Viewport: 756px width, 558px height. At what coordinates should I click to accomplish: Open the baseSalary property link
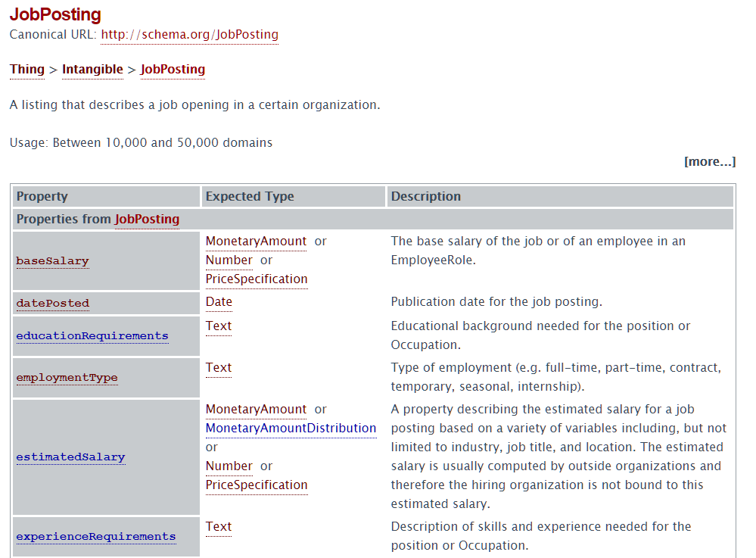point(52,261)
